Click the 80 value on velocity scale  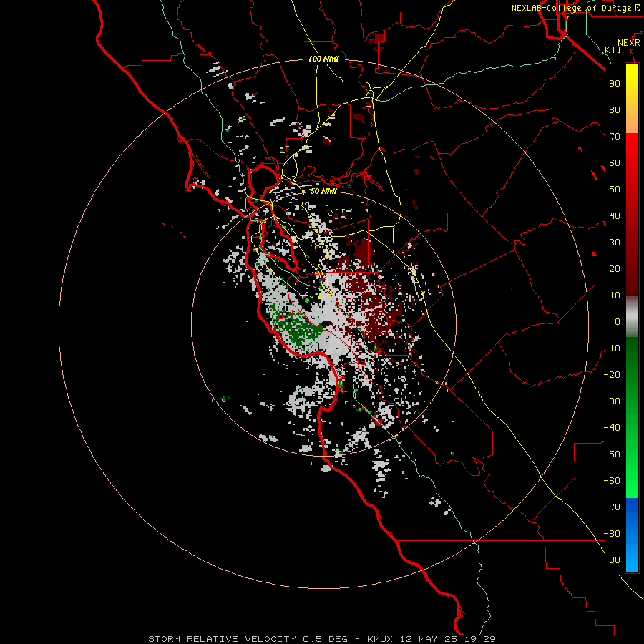click(x=615, y=109)
